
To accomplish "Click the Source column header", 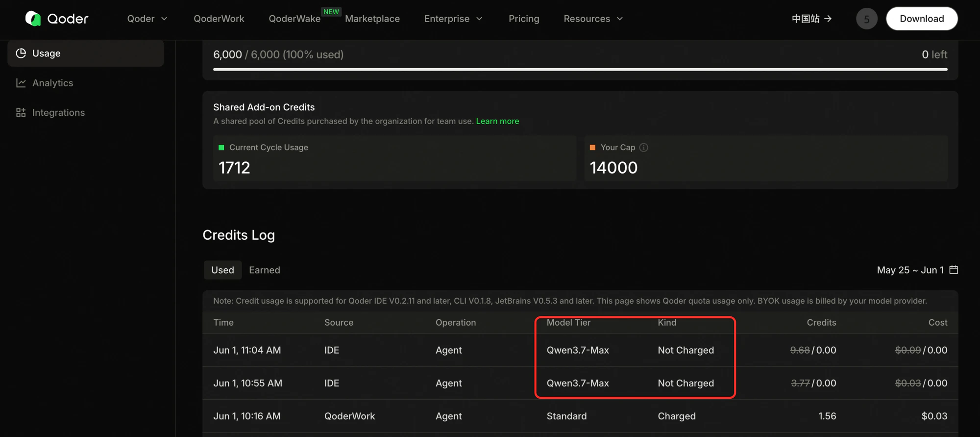I will point(339,322).
